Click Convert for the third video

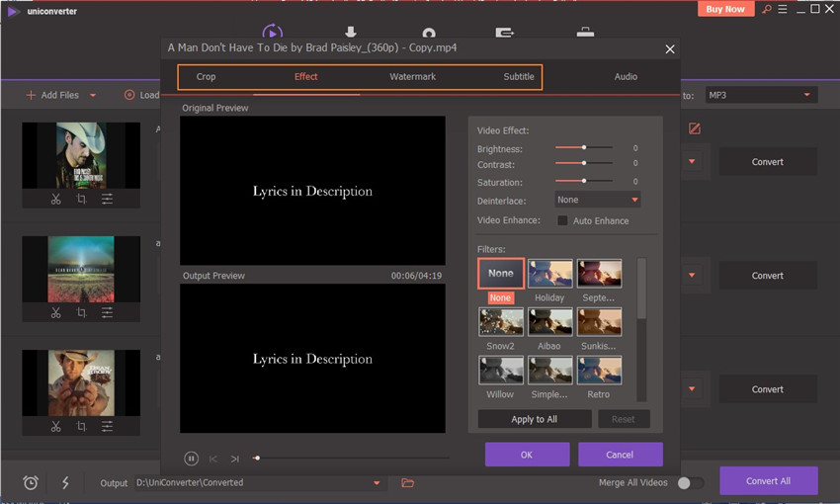point(767,389)
